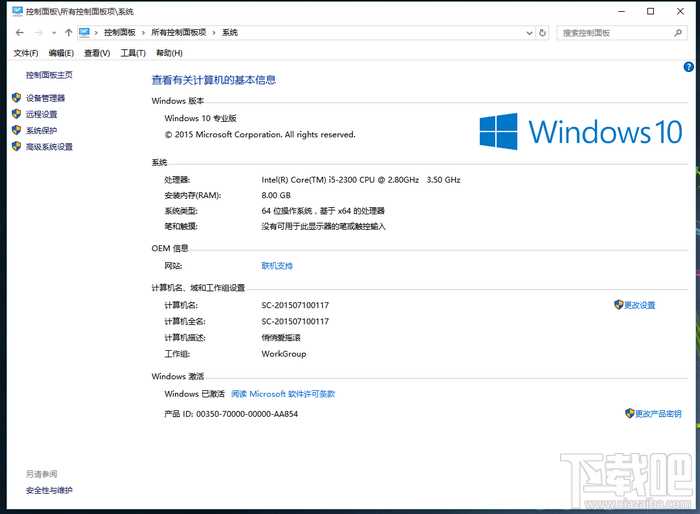Click the 查看有关计算机的基本信息 heading
Screen dimensions: 700x514
(214, 80)
